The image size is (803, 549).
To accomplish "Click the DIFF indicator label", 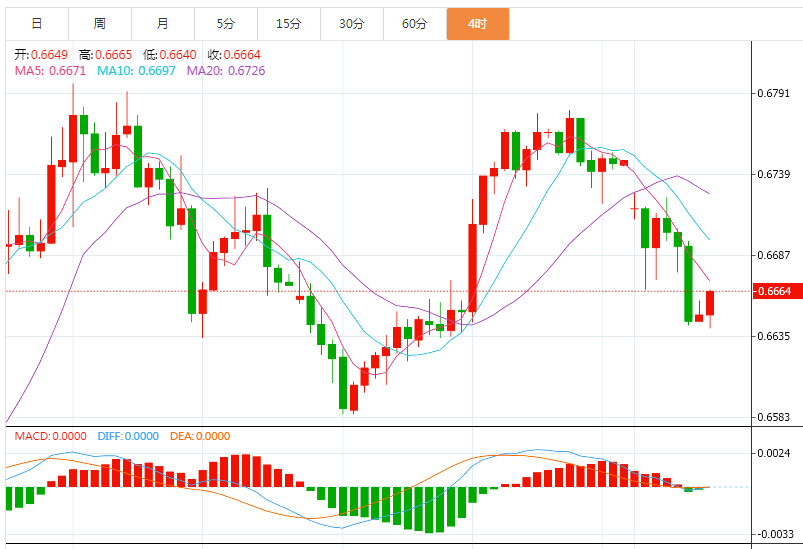I will pyautogui.click(x=128, y=436).
